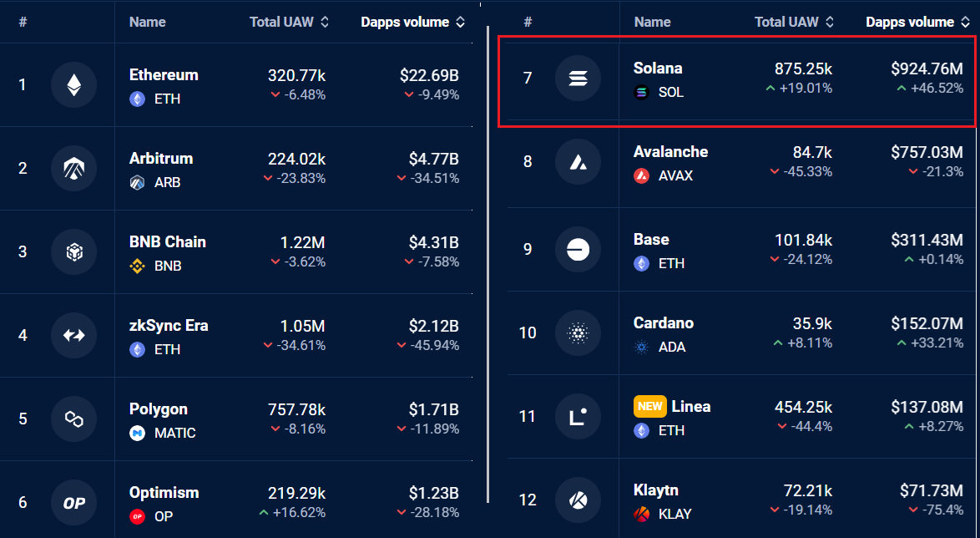Sort right table by Dapps volume

coord(917,23)
